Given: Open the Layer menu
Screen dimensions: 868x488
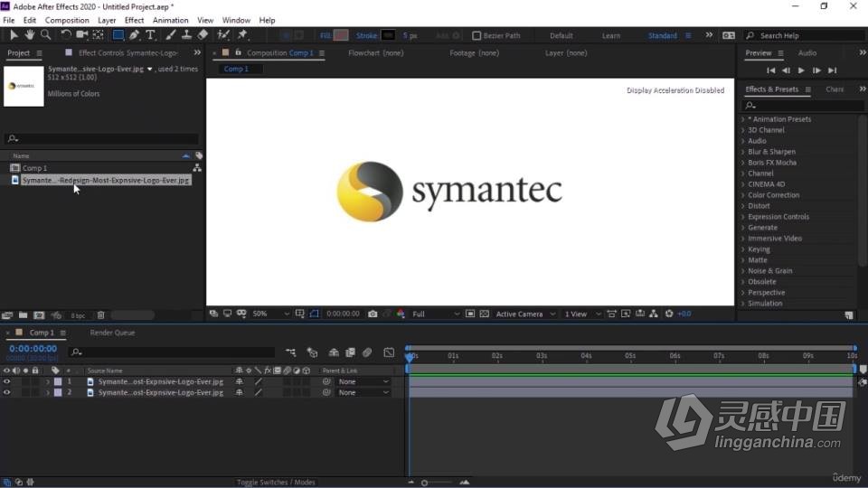Looking at the screenshot, I should click(x=107, y=21).
